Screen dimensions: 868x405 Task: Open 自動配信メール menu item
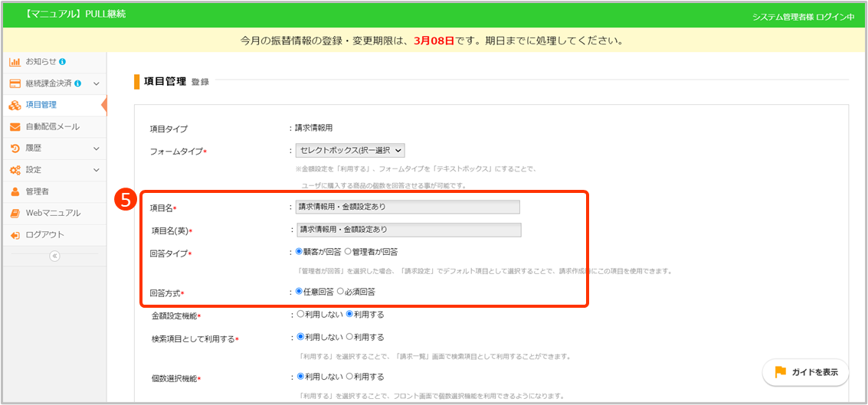tap(52, 126)
